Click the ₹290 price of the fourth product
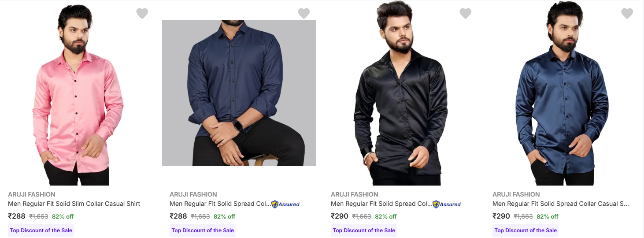Viewport: 644px width, 238px height. (501, 216)
